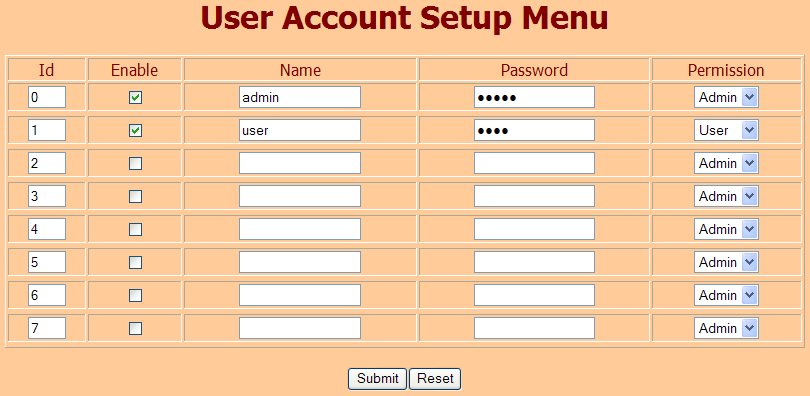Click the Permission column header
The image size is (810, 396).
(x=726, y=70)
